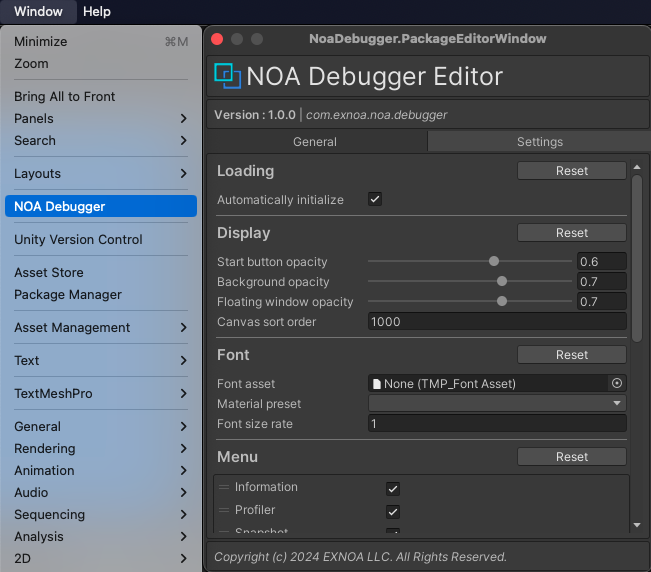Toggle the Automatically initialize checkbox

click(x=375, y=199)
